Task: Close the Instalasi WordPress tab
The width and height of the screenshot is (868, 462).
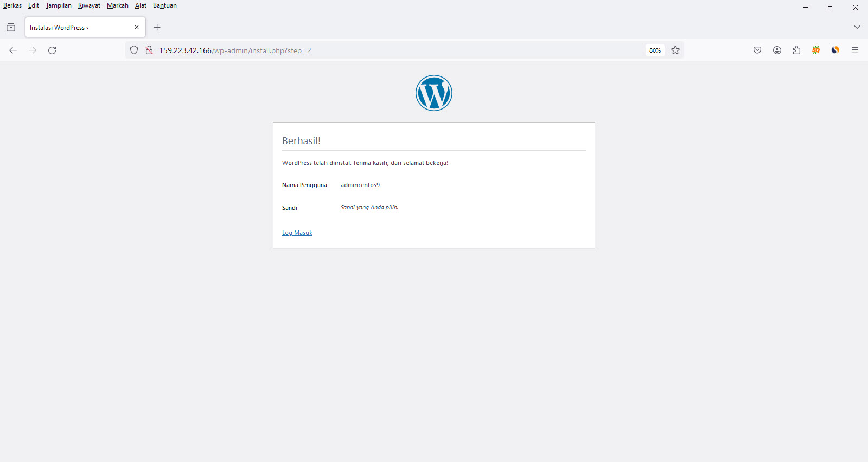Action: 137,28
